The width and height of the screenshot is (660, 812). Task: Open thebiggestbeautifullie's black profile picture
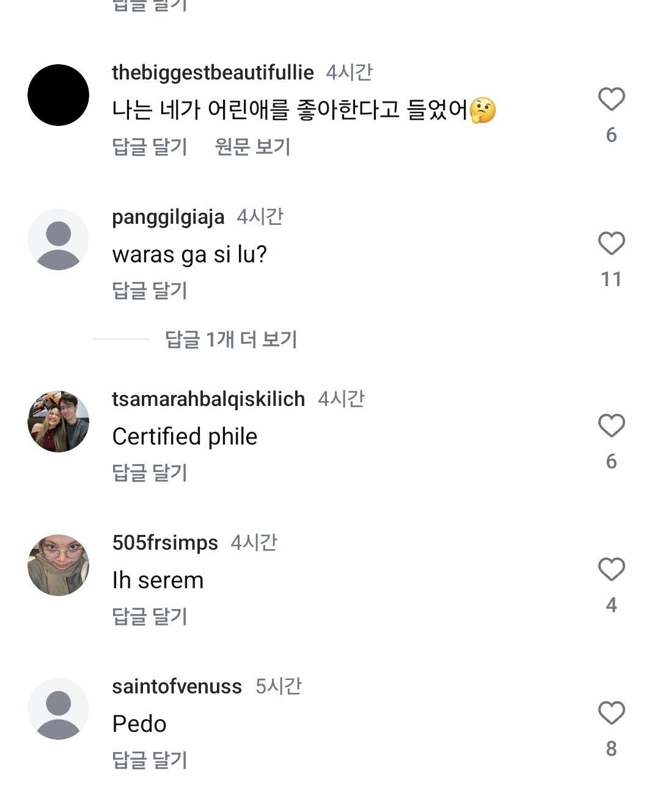(x=59, y=95)
